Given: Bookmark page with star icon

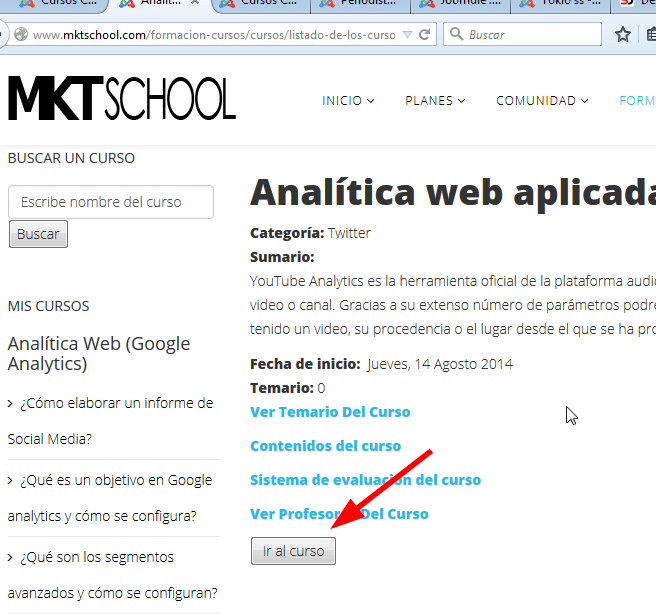Looking at the screenshot, I should click(623, 34).
